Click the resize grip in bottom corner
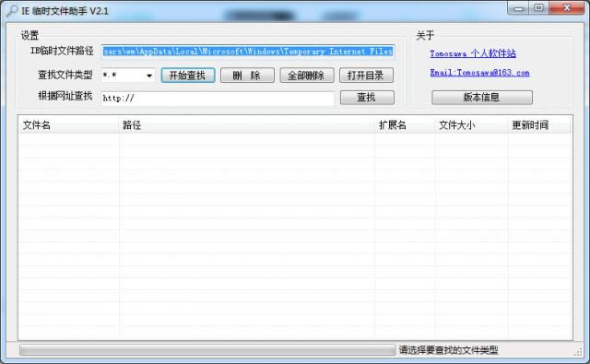The height and width of the screenshot is (364, 590). [x=578, y=352]
